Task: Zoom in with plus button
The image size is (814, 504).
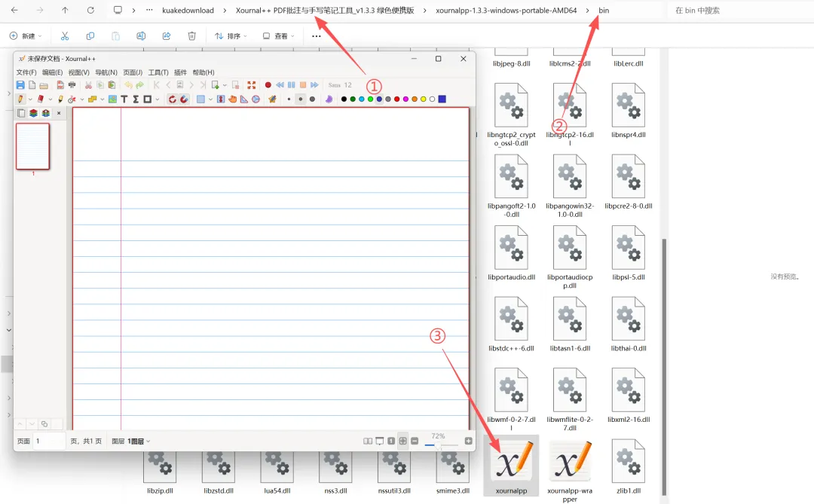Action: click(468, 441)
